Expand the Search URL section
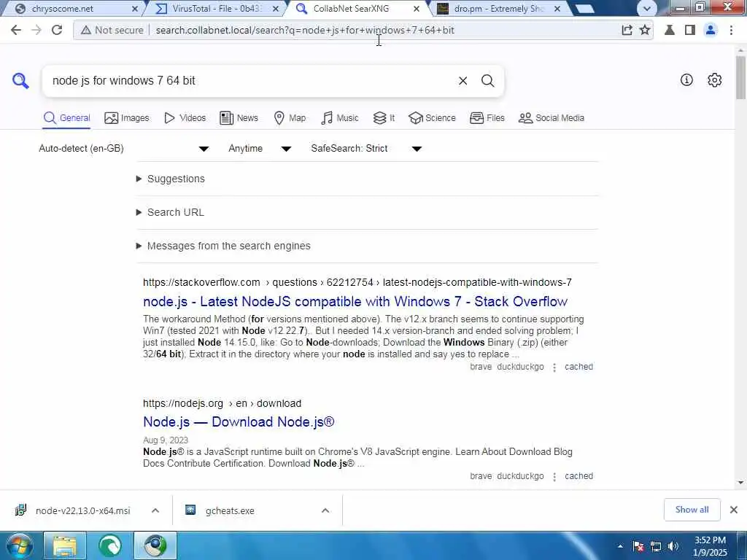This screenshot has width=747, height=560. pos(171,212)
